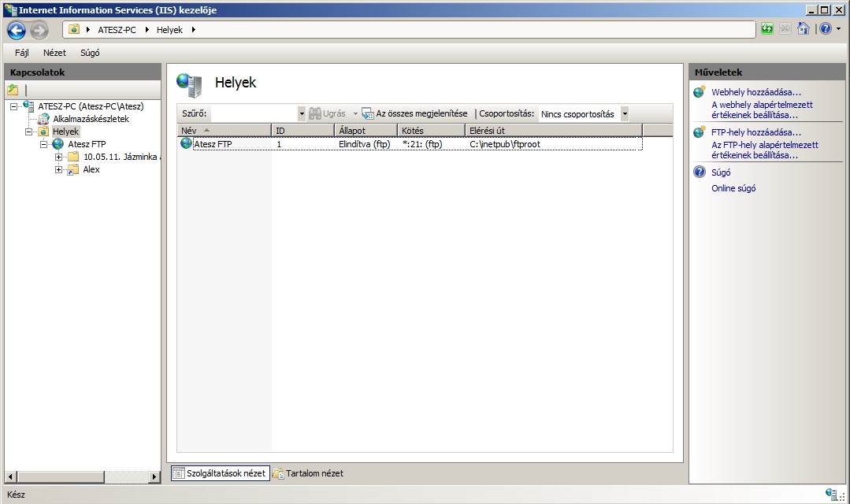The width and height of the screenshot is (850, 504).
Task: Click the Alkalmazáskészletek application pools icon
Action: (43, 119)
